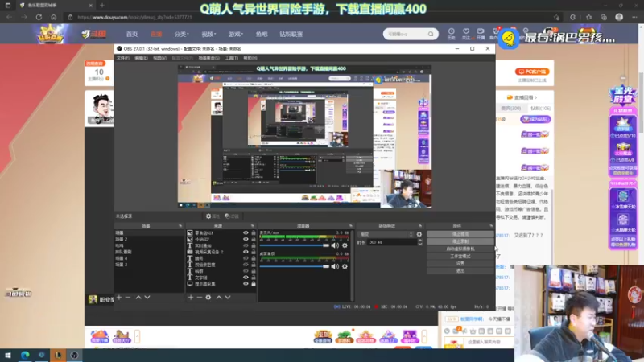The width and height of the screenshot is (644, 362).
Task: Click the pop-out icon on the 来源 dock header
Action: pyautogui.click(x=252, y=226)
